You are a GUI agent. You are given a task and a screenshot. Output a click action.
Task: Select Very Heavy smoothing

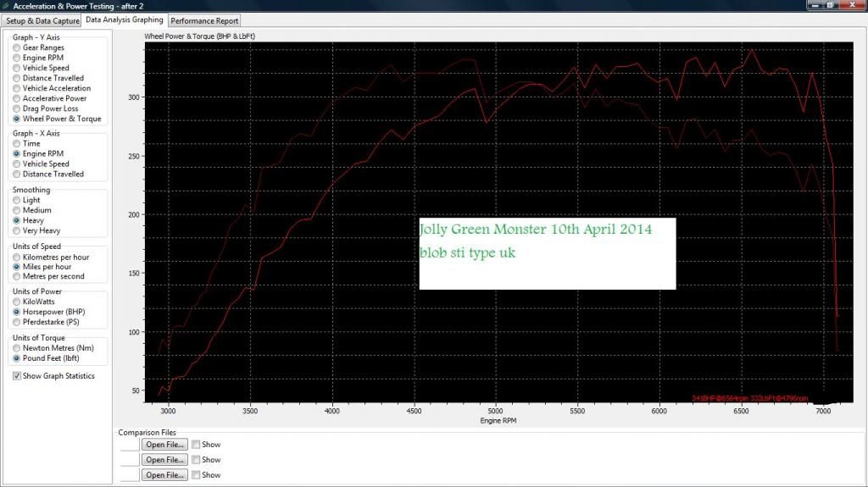(17, 230)
